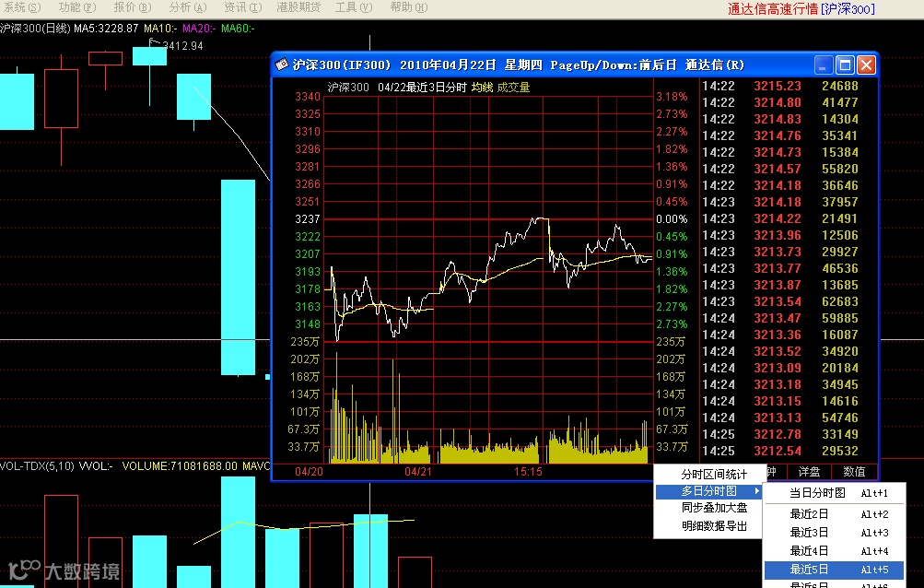Click the 3237 baseline price label

[307, 218]
